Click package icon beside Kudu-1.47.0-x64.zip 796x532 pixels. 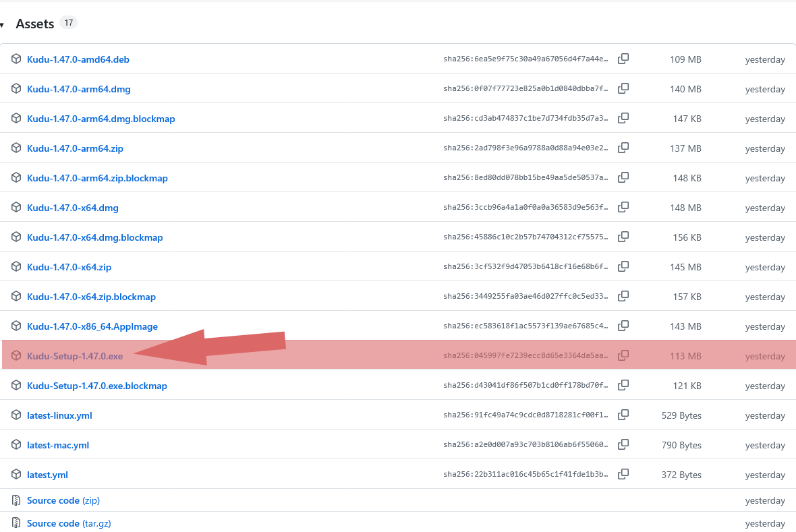tap(16, 266)
